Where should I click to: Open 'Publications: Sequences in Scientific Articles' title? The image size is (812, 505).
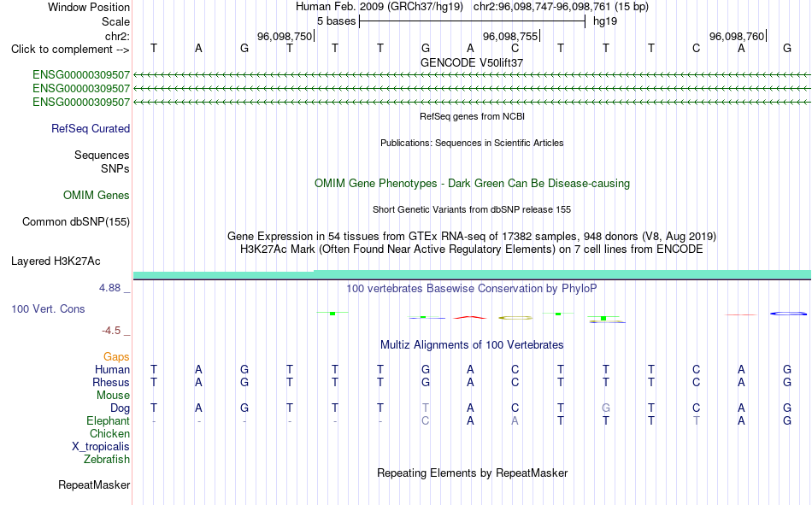(x=472, y=143)
